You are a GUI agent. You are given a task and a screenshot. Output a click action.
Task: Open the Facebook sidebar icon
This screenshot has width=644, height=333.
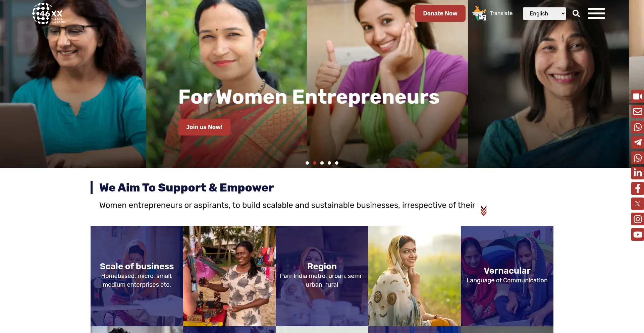point(637,188)
